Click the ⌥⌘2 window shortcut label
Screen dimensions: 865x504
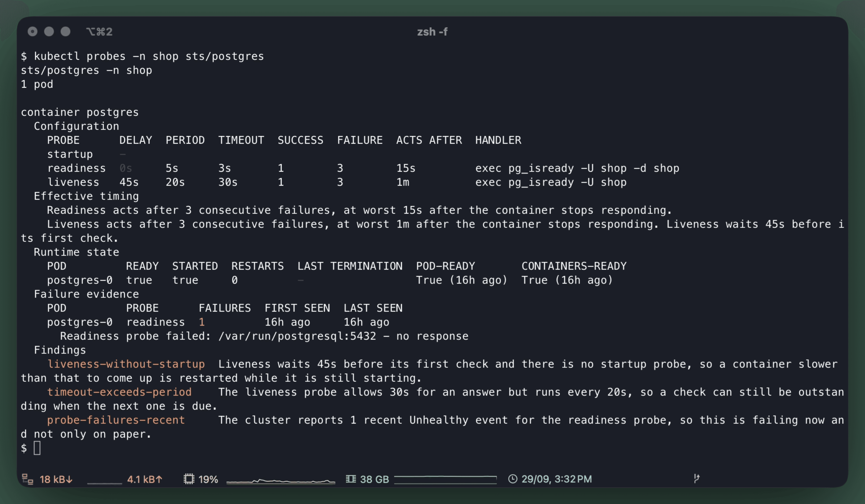pos(99,31)
